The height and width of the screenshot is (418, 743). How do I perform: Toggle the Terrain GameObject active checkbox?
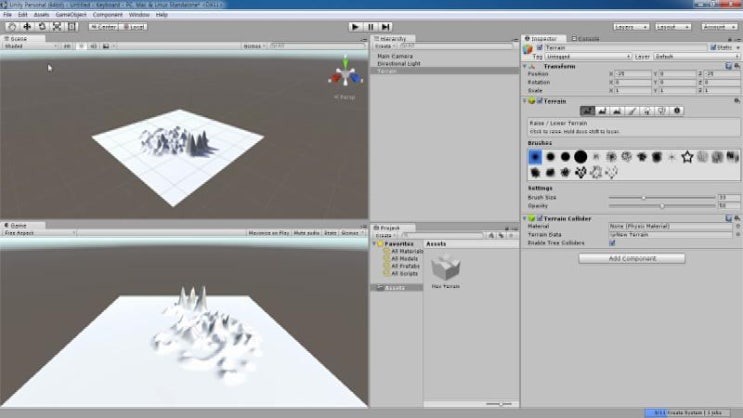coord(540,48)
